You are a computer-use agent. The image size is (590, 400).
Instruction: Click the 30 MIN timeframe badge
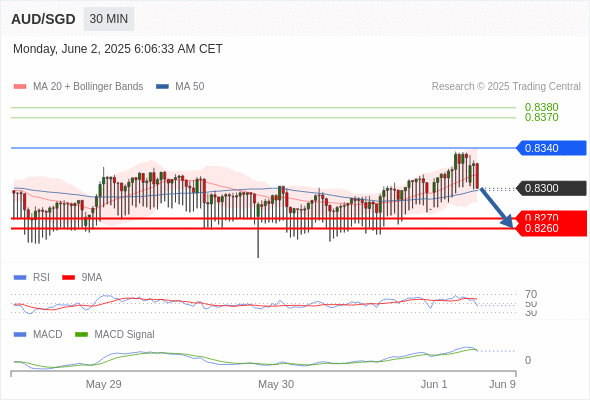click(x=109, y=19)
